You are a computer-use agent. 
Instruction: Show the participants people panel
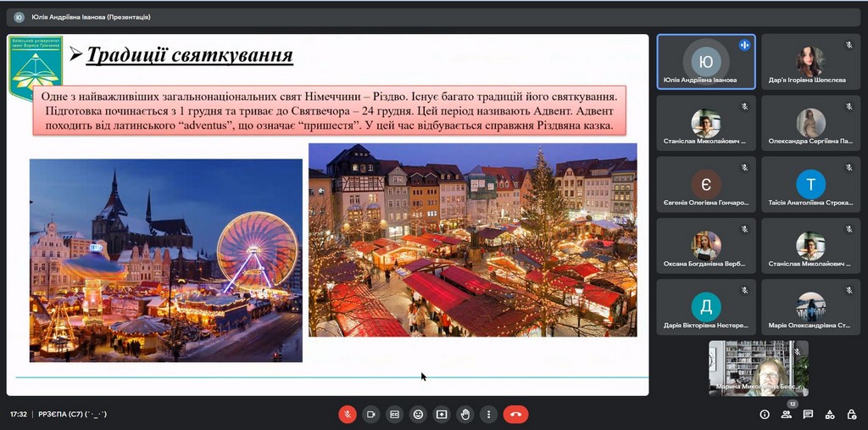(x=787, y=415)
